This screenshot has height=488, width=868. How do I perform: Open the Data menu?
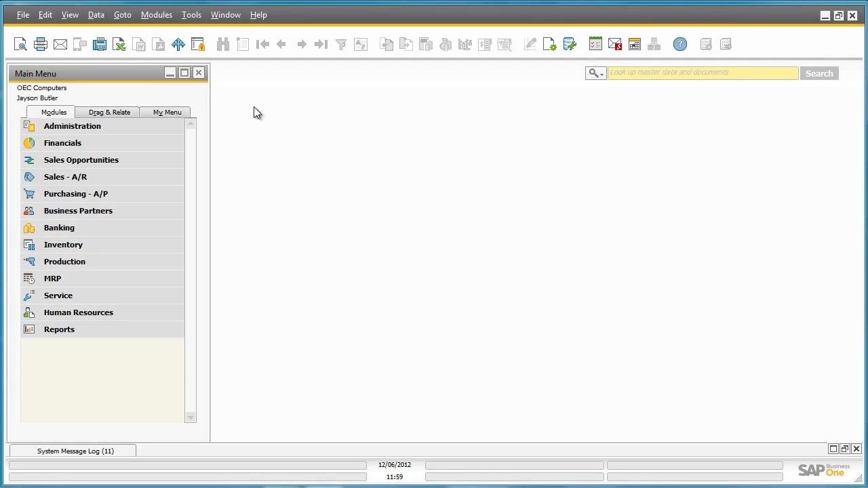[x=96, y=15]
